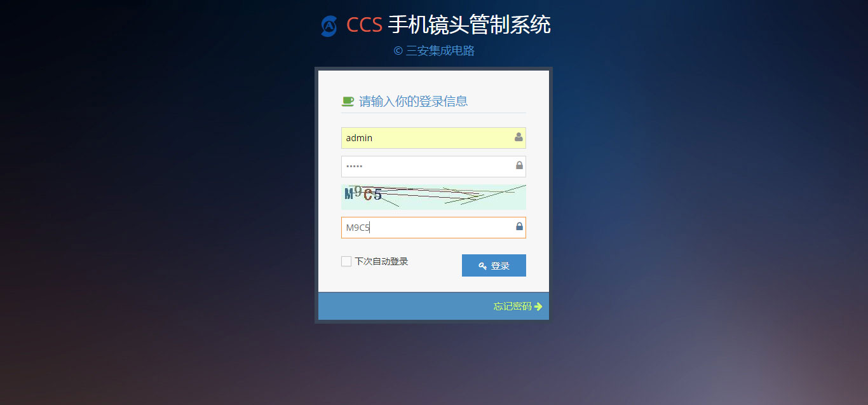This screenshot has width=868, height=405.
Task: Click the 手机镜头管制系统 title text
Action: (469, 25)
